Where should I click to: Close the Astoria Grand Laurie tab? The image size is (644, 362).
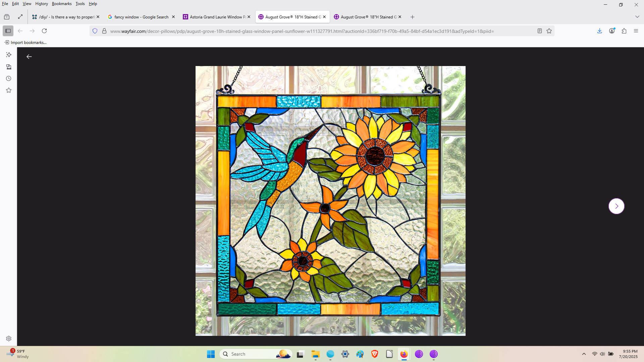coord(249,17)
